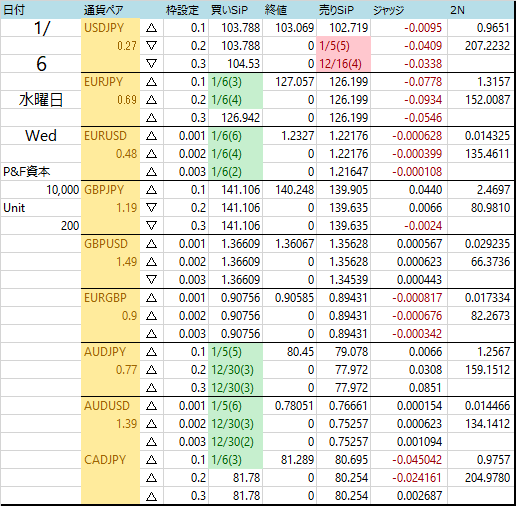Click the up triangle in AUDUSD 0.001 row
Viewport: 516px width, 506px height.
click(x=151, y=406)
